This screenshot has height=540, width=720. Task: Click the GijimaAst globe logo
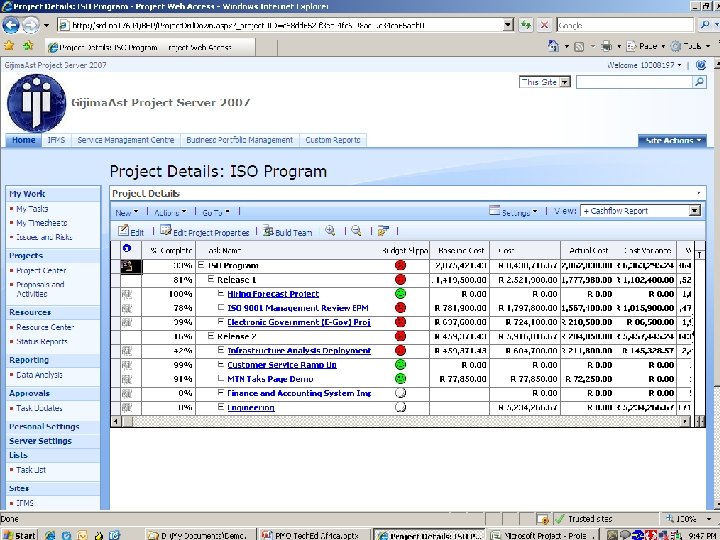click(x=36, y=103)
